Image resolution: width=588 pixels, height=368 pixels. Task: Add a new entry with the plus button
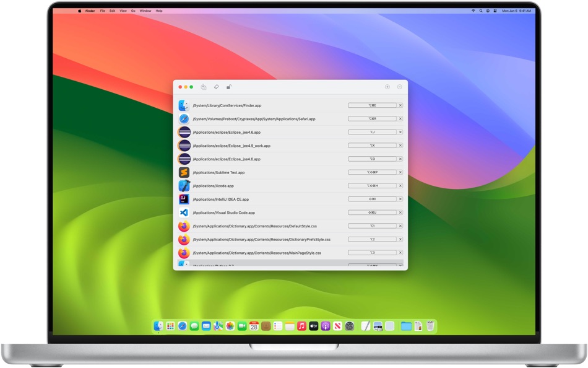[x=387, y=87]
